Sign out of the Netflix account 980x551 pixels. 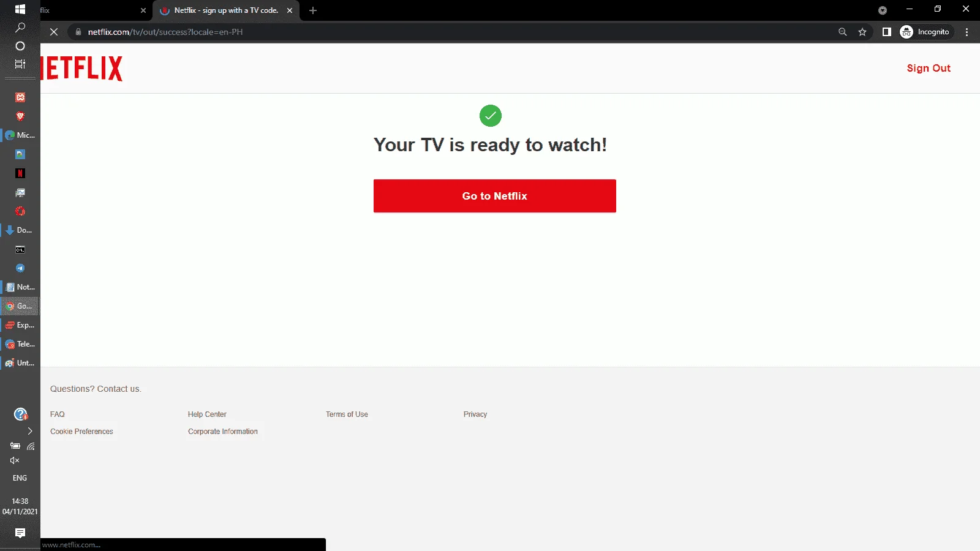click(929, 68)
